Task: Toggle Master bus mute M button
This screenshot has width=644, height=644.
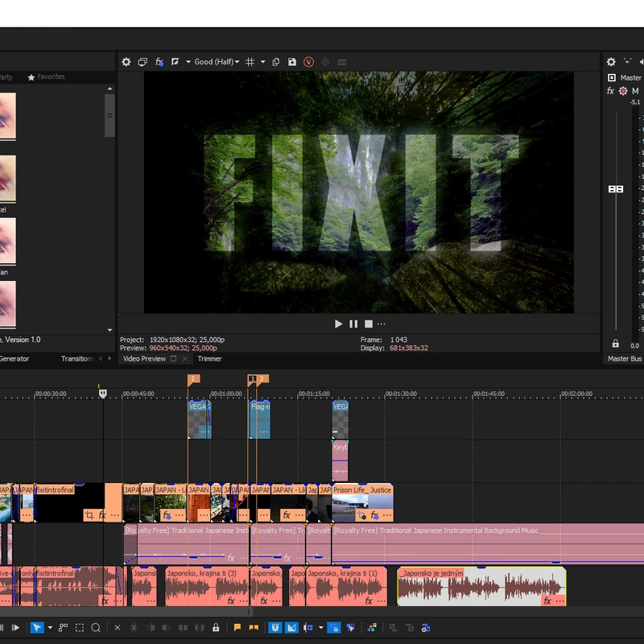Action: click(635, 91)
